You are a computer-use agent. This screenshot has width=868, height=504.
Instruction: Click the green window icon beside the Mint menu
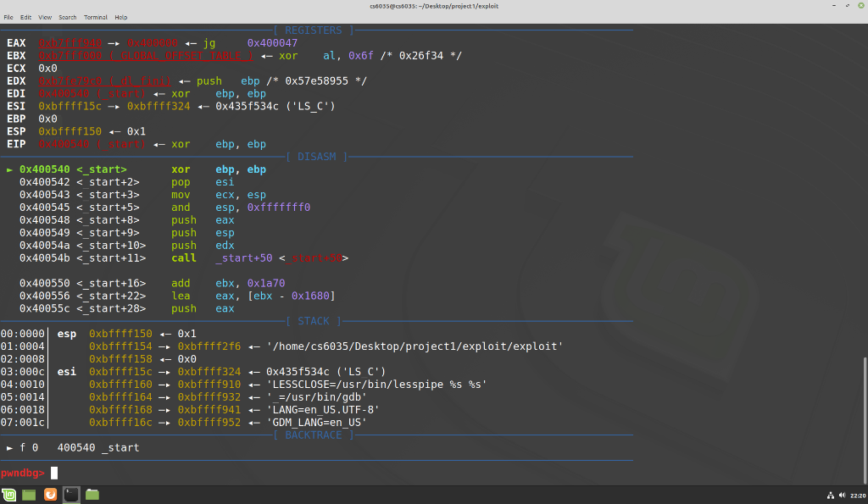coord(29,494)
